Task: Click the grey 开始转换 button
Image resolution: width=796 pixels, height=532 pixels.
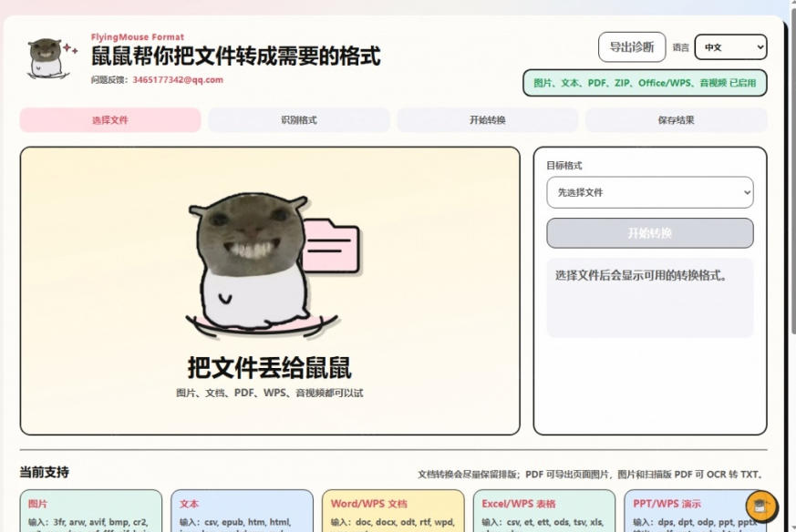Action: point(650,233)
